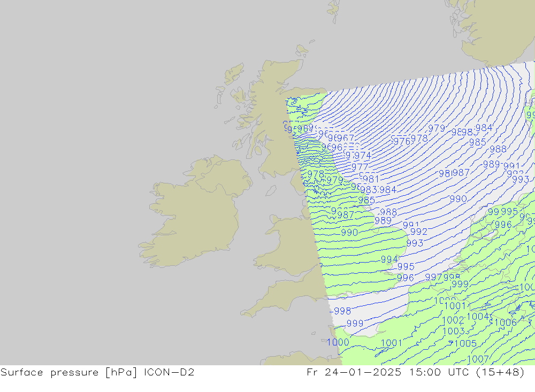
Task: Click the 1000 isobar label
Action: 338,342
